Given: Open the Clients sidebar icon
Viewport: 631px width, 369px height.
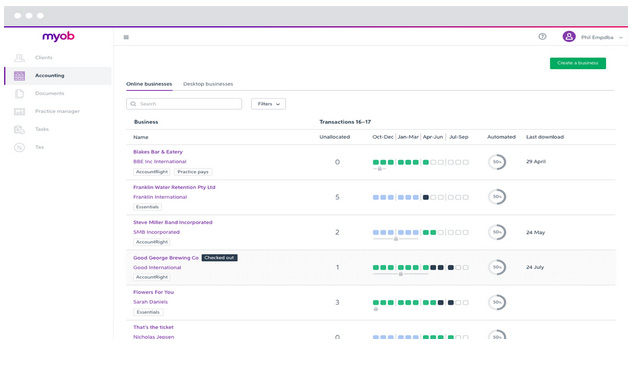Looking at the screenshot, I should 19,58.
